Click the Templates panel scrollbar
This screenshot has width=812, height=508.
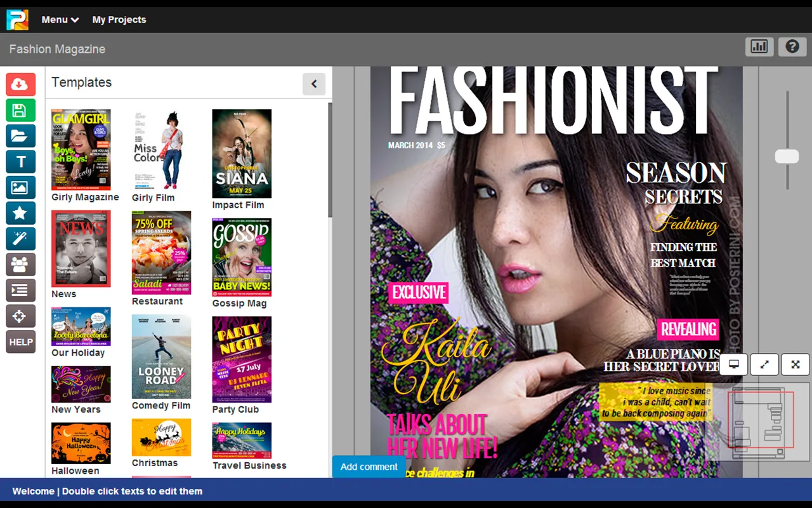pyautogui.click(x=330, y=160)
